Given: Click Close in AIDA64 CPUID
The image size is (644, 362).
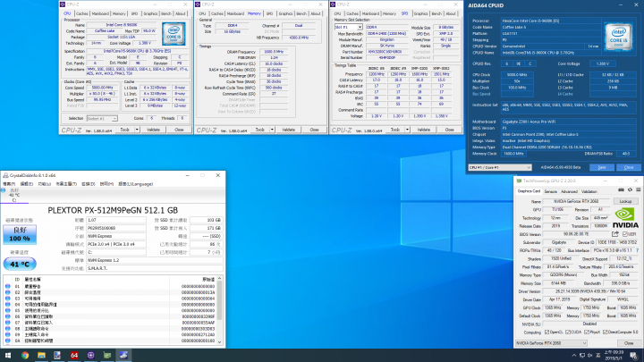Looking at the screenshot, I should [x=629, y=167].
